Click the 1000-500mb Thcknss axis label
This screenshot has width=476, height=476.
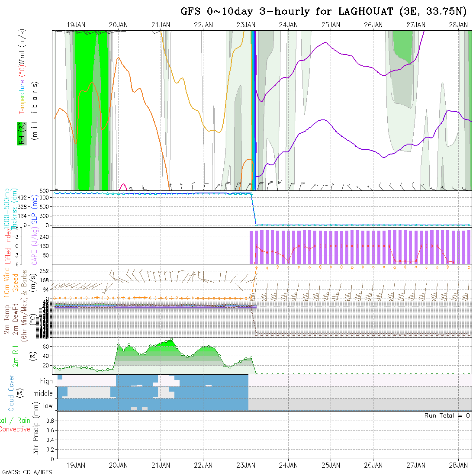click(10, 209)
